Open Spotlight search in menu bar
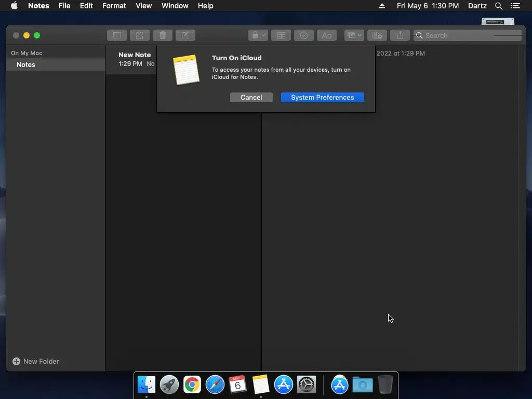Screen dimensions: 532x399 point(499,6)
